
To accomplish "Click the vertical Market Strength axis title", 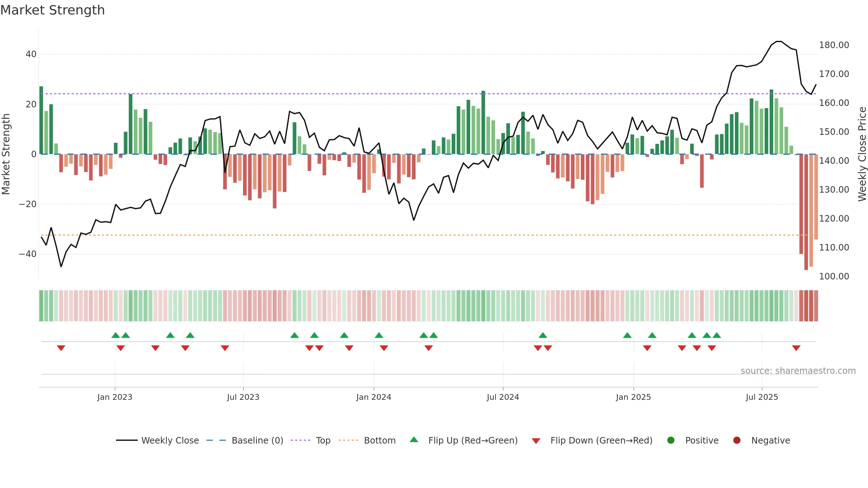I will [6, 154].
